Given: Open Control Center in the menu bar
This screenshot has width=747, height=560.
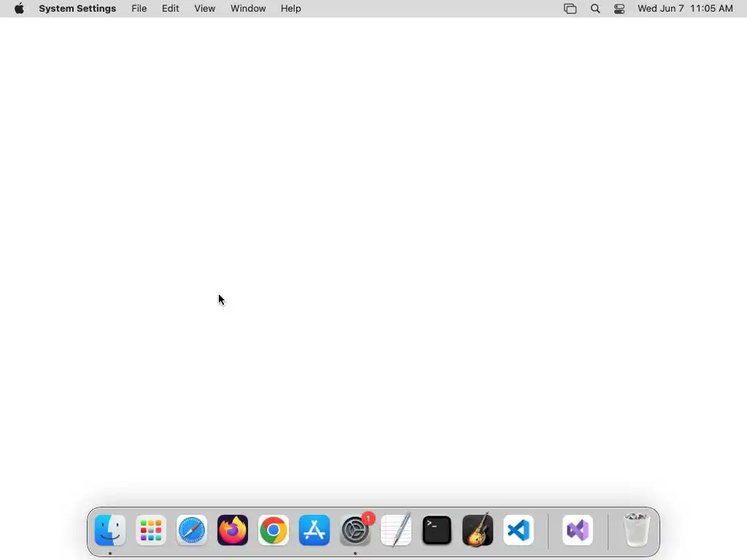Looking at the screenshot, I should 619,9.
